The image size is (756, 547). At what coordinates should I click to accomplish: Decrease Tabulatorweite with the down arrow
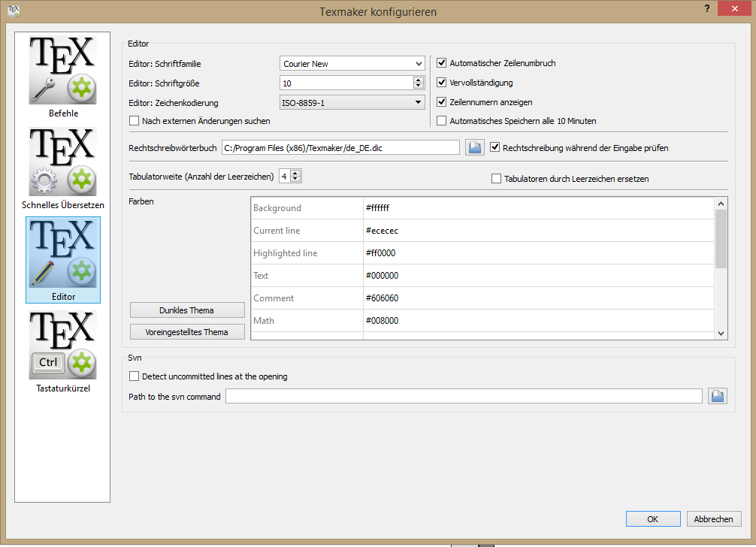[295, 180]
